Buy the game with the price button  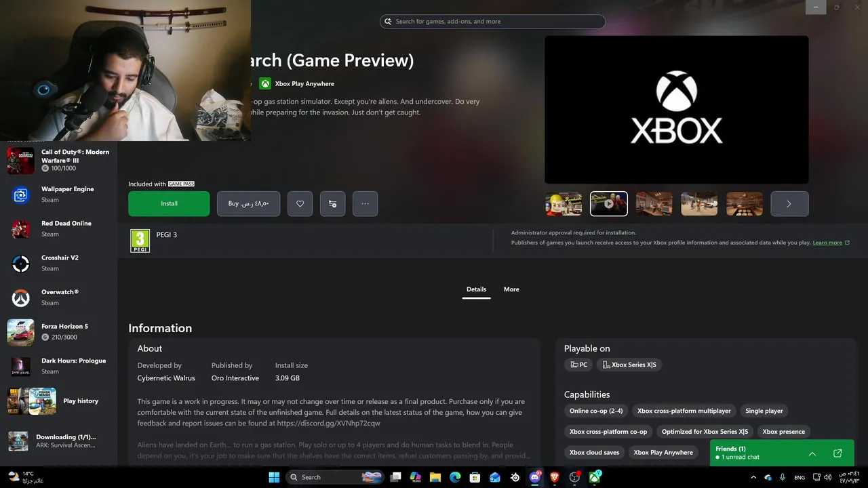[248, 203]
